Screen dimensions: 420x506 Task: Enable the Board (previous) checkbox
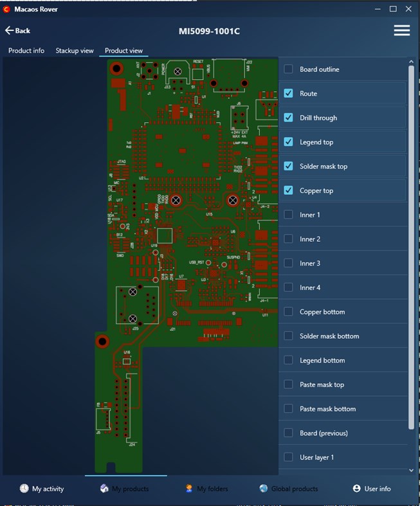[288, 433]
